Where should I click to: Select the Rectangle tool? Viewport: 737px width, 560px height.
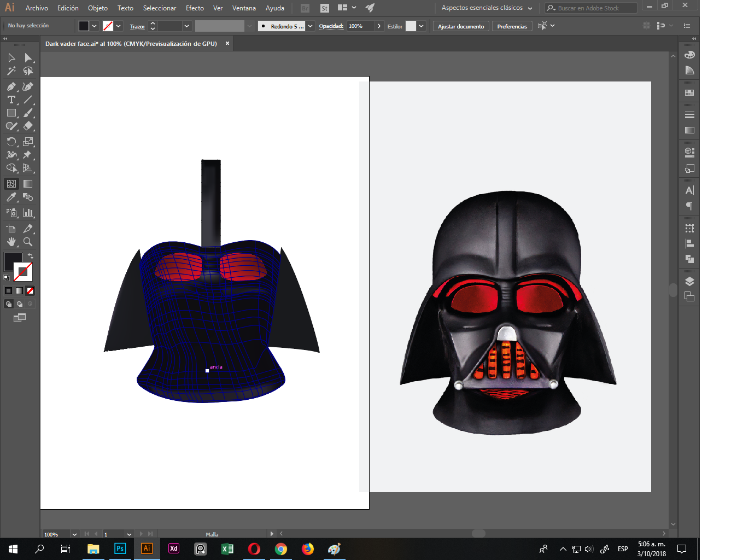point(11,113)
